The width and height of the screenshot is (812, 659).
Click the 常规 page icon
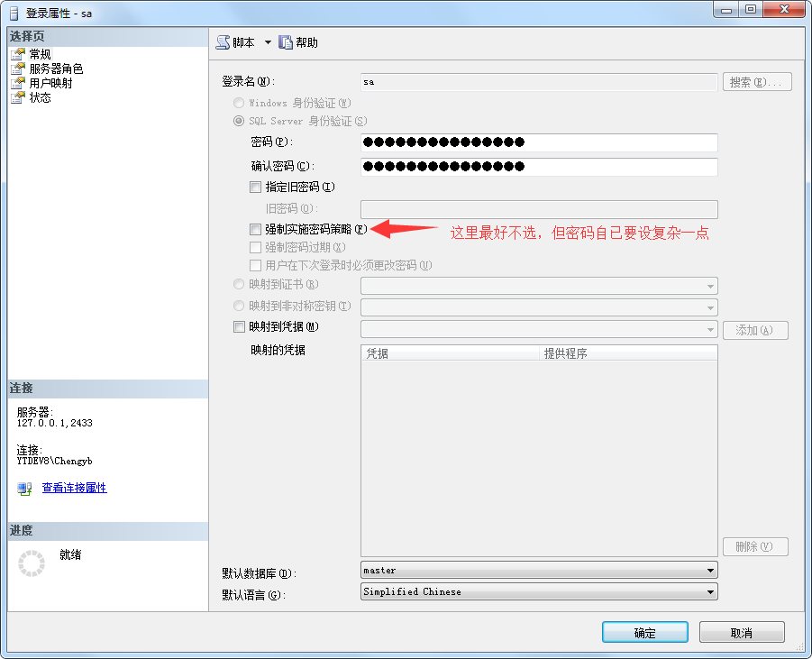(x=18, y=54)
